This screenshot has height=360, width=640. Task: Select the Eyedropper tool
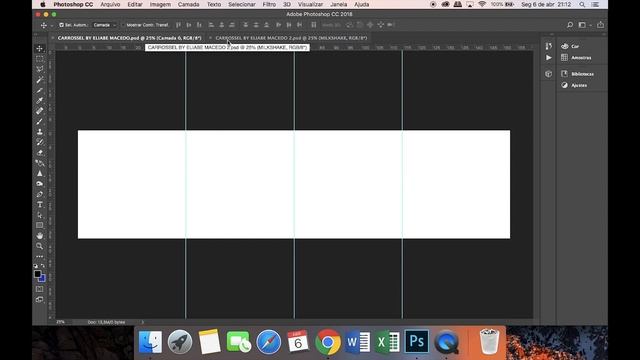point(40,100)
